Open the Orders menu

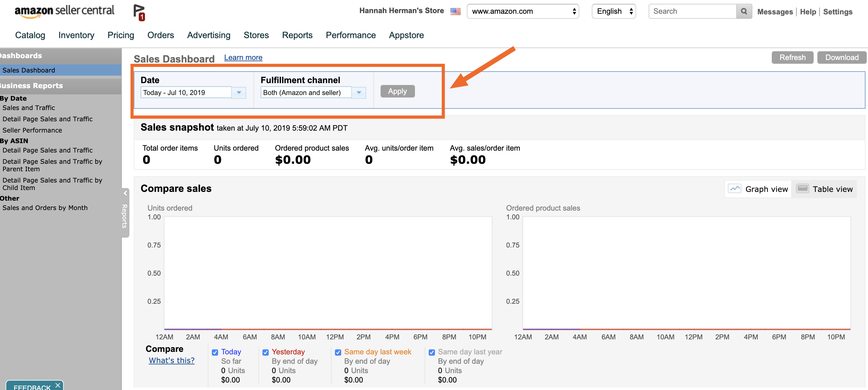click(x=160, y=35)
